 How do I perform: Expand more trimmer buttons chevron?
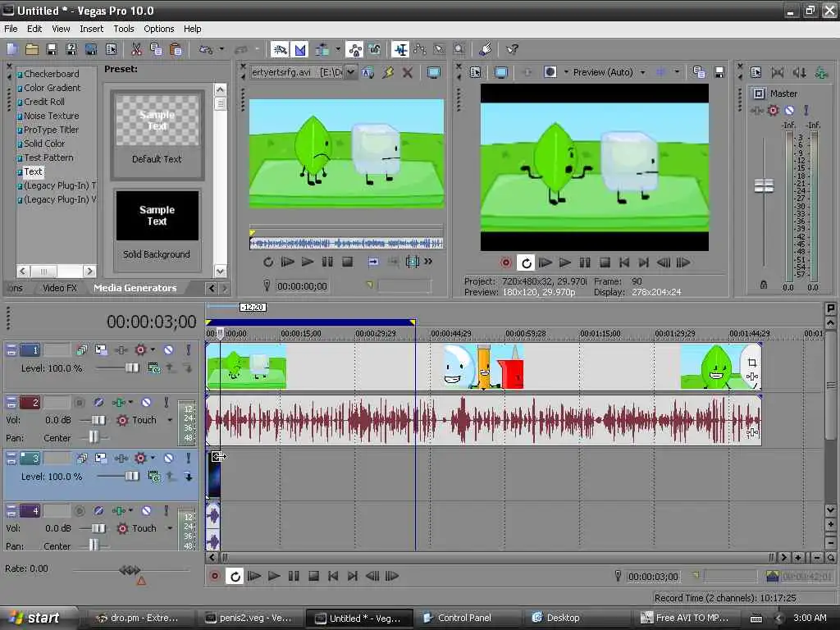428,262
